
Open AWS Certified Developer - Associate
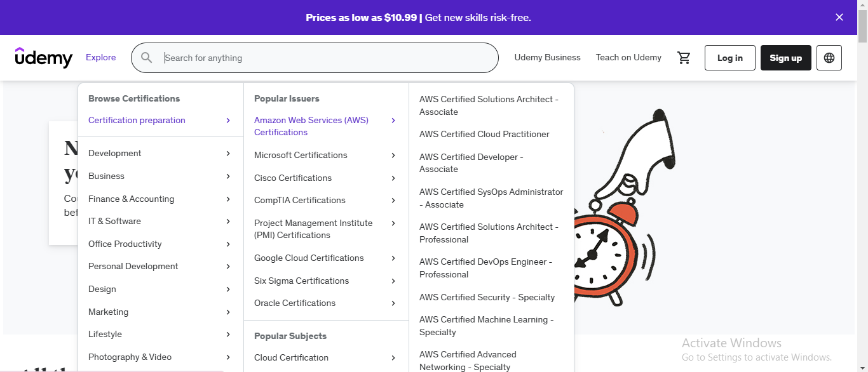(x=471, y=163)
